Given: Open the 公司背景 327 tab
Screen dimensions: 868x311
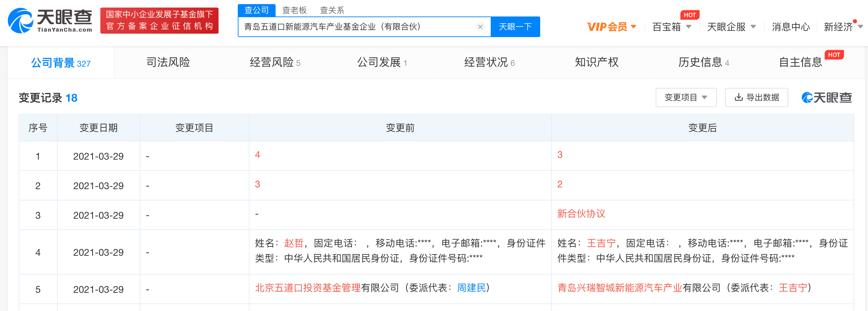Looking at the screenshot, I should pyautogui.click(x=61, y=63).
